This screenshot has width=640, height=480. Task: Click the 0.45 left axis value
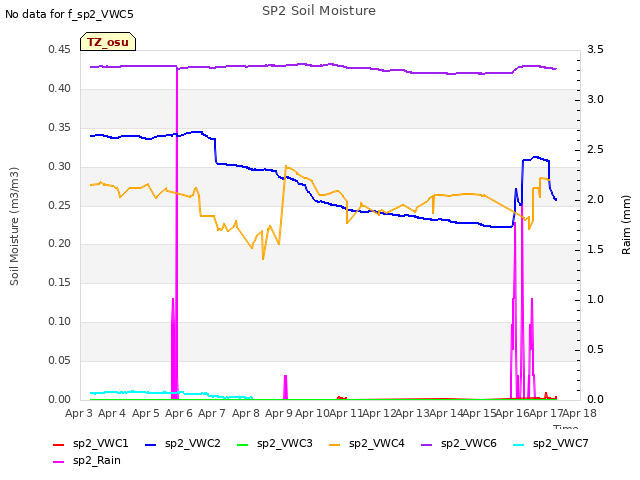[x=59, y=50]
